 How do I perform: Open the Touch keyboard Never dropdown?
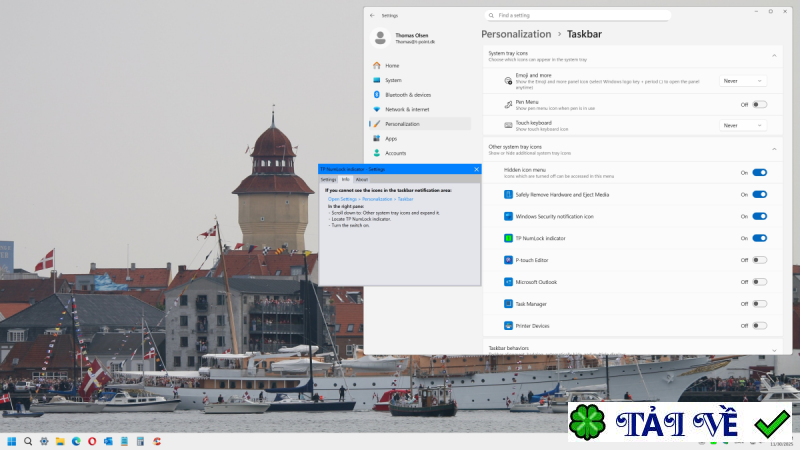click(743, 125)
